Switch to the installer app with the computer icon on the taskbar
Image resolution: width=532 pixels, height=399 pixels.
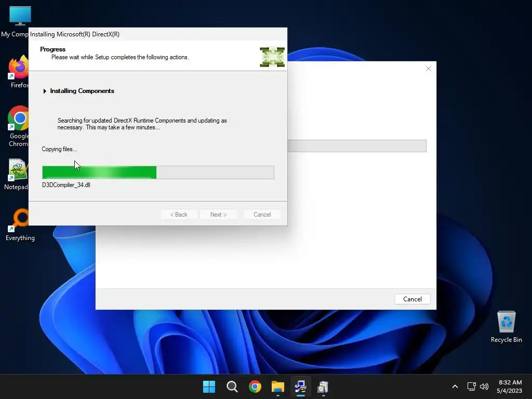(300, 387)
